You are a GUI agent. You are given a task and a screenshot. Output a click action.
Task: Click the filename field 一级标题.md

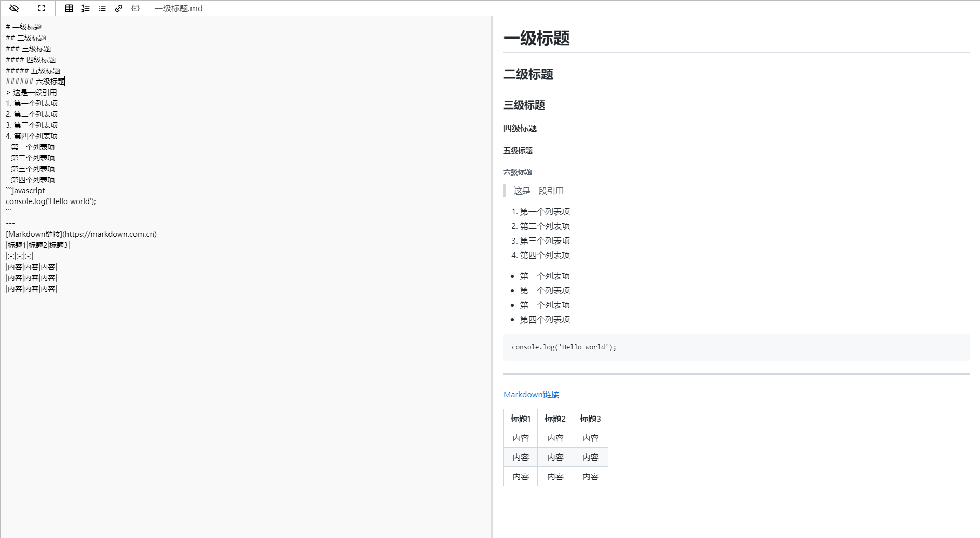179,8
